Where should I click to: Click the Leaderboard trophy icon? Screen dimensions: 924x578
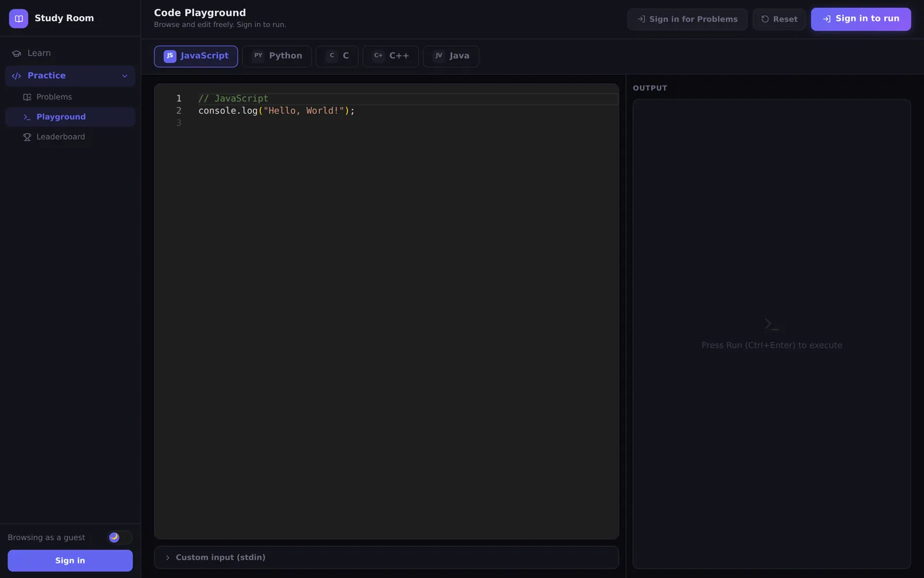(x=27, y=137)
